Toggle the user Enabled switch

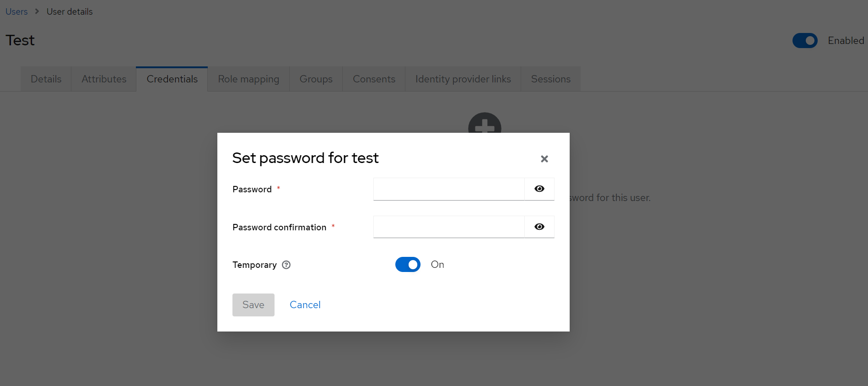coord(805,41)
